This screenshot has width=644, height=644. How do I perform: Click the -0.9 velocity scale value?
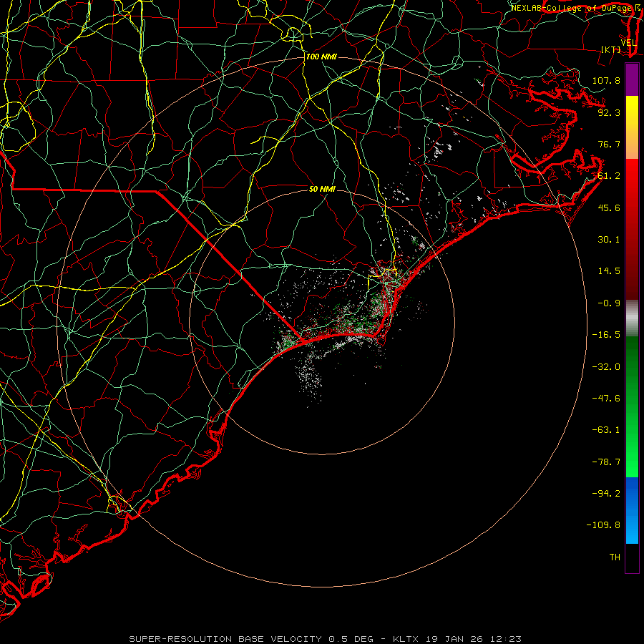(x=609, y=303)
